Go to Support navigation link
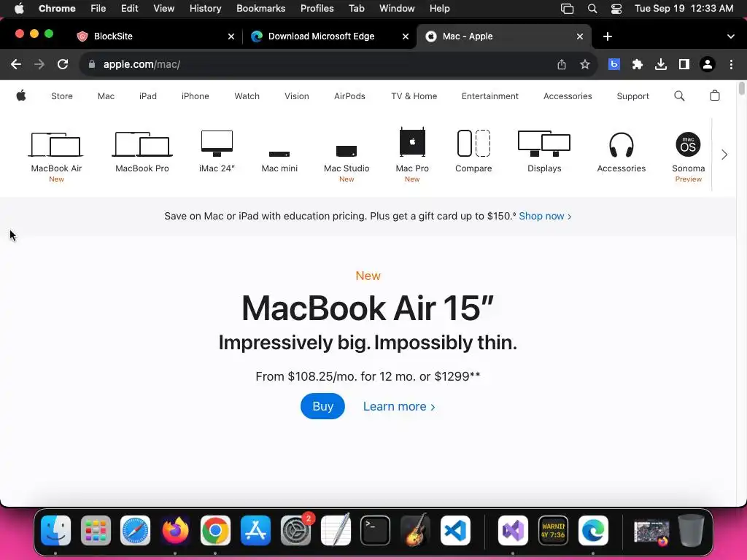Screen dimensions: 747x560 coord(632,96)
